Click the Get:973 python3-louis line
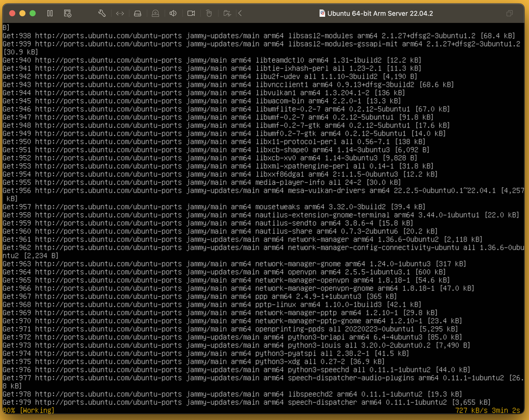Viewport: 529px width, 420px height. (236, 345)
